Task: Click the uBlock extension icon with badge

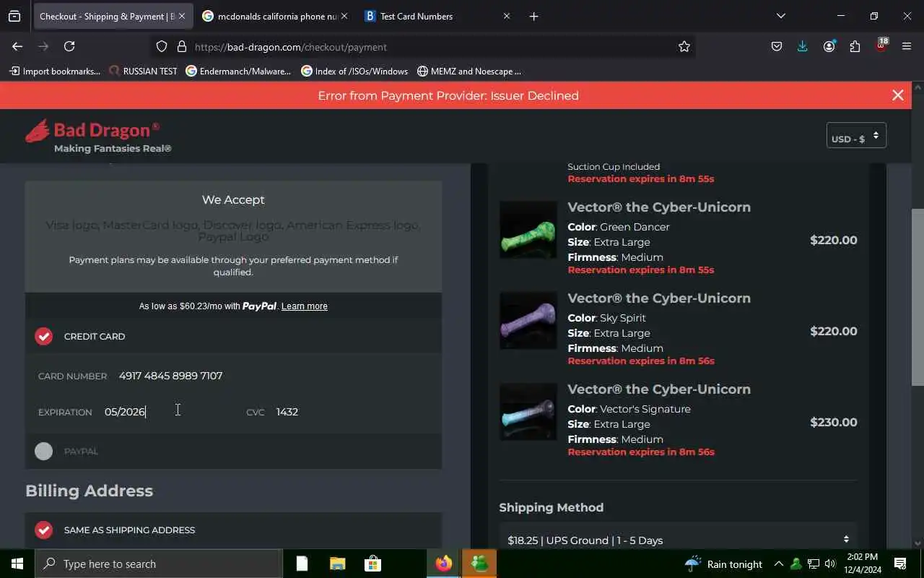Action: (881, 46)
